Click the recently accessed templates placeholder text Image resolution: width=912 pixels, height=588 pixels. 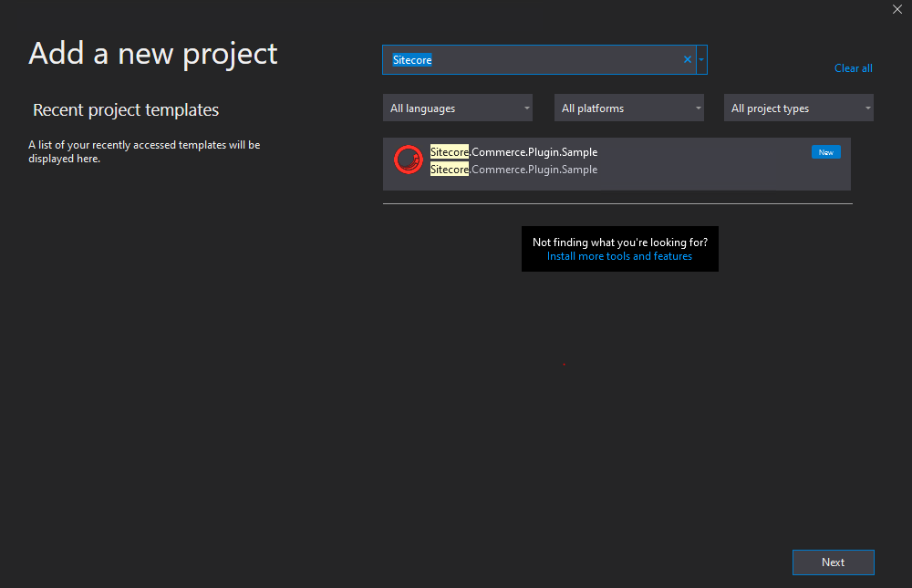(x=144, y=151)
